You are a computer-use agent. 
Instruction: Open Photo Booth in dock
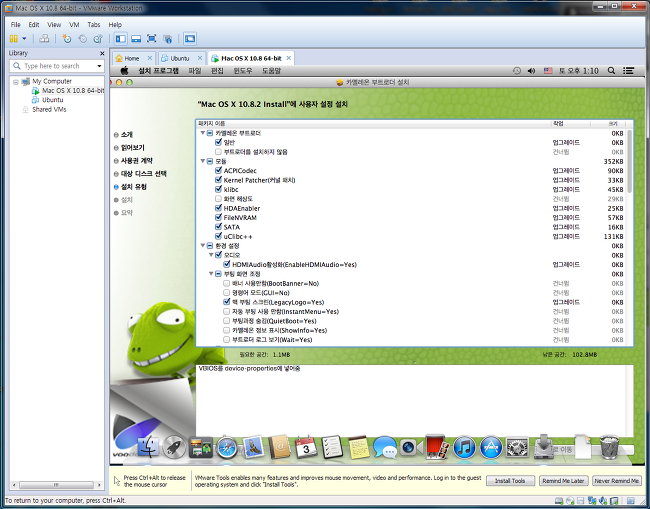tap(437, 447)
